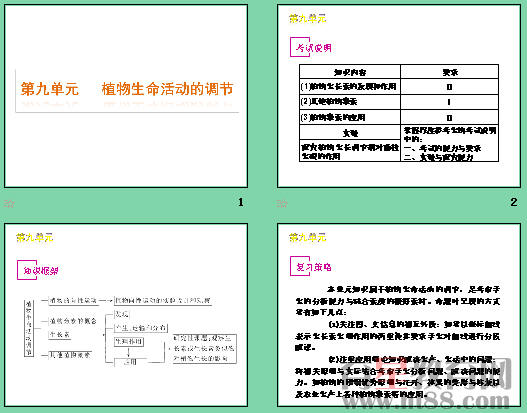Click the magenta 复习策略 heading box

311,266
